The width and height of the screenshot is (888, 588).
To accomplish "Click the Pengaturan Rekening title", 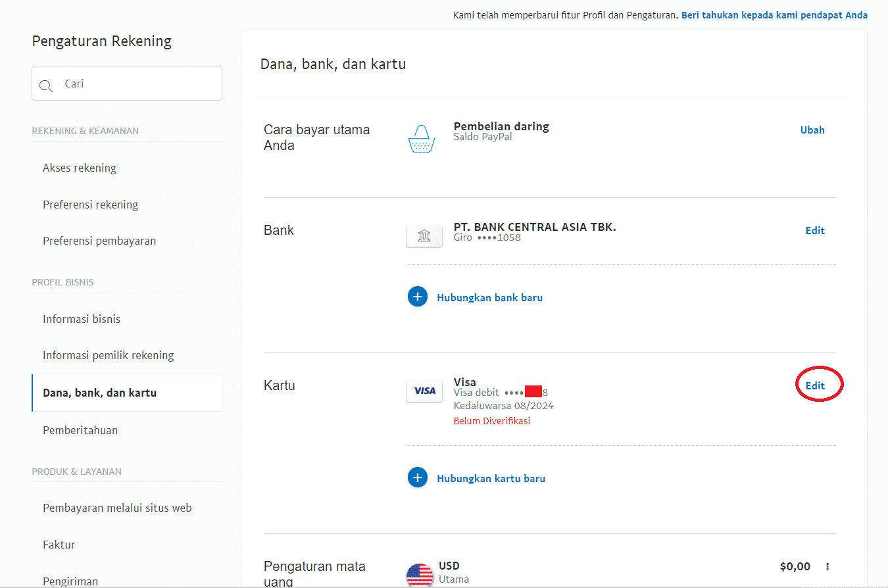I will pyautogui.click(x=102, y=41).
